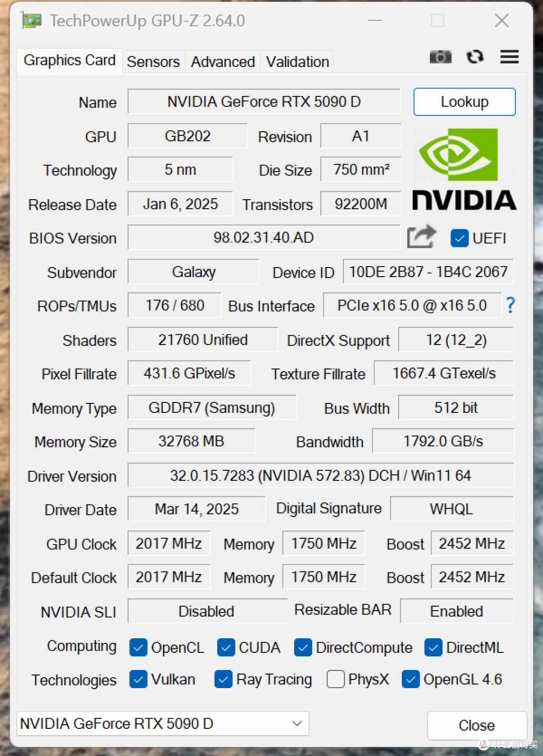The image size is (543, 756).
Task: Open the Validation tab
Action: coord(297,62)
